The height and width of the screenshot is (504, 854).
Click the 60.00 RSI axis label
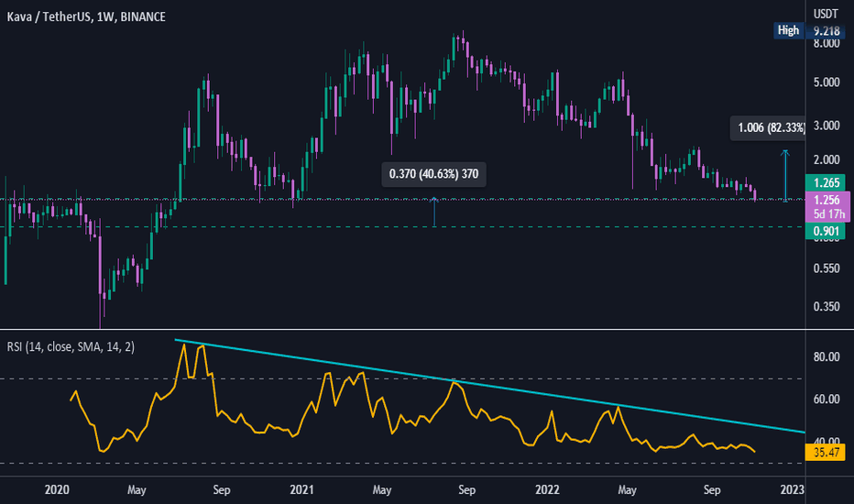tap(827, 400)
